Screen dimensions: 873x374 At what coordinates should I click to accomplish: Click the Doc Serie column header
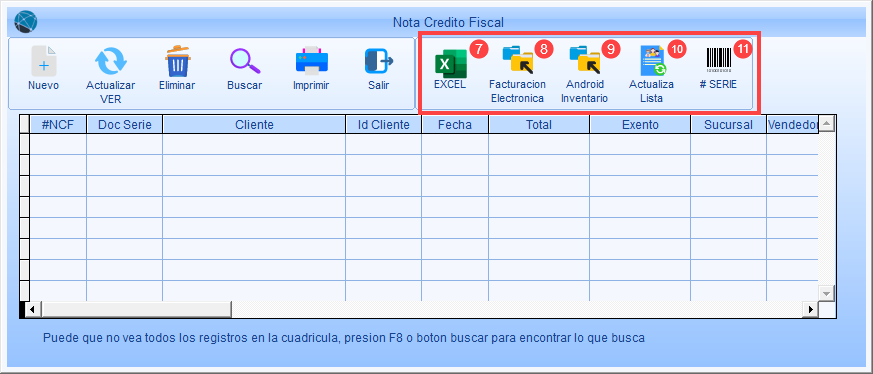point(125,125)
